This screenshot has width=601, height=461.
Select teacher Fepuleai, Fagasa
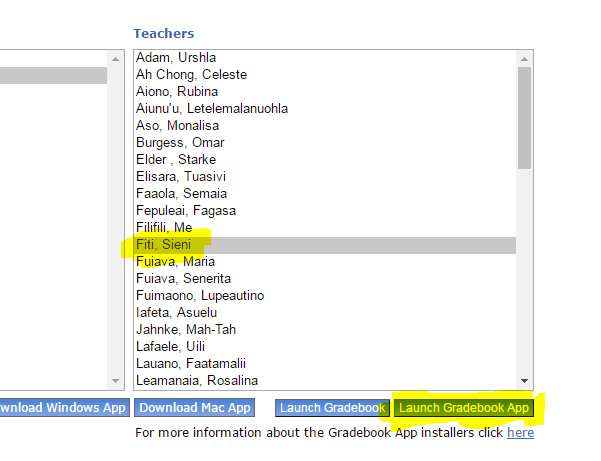pos(325,210)
